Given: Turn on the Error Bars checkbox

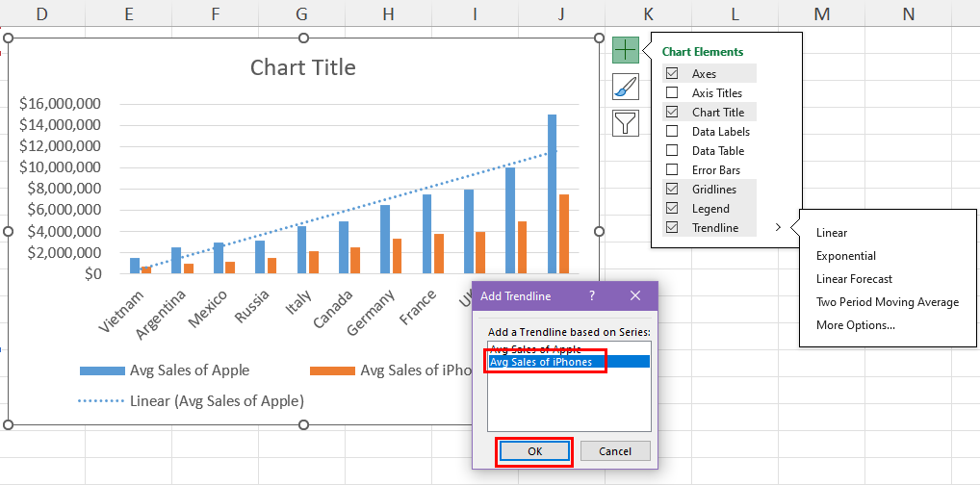Looking at the screenshot, I should [x=672, y=170].
